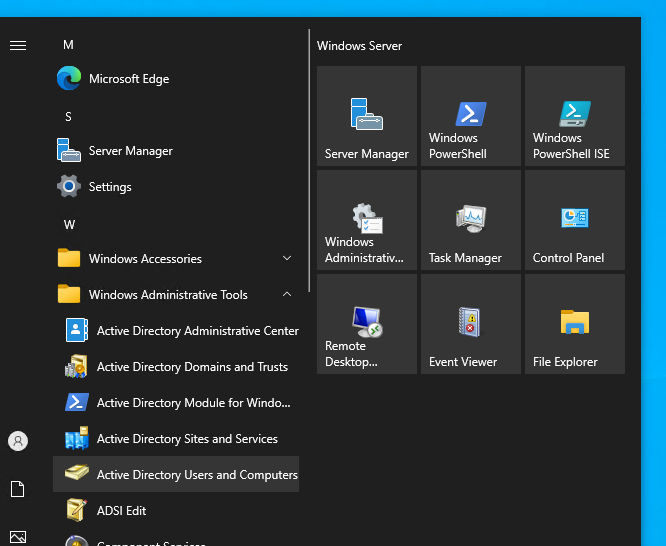Open Active Directory Domains and Trusts

176,366
